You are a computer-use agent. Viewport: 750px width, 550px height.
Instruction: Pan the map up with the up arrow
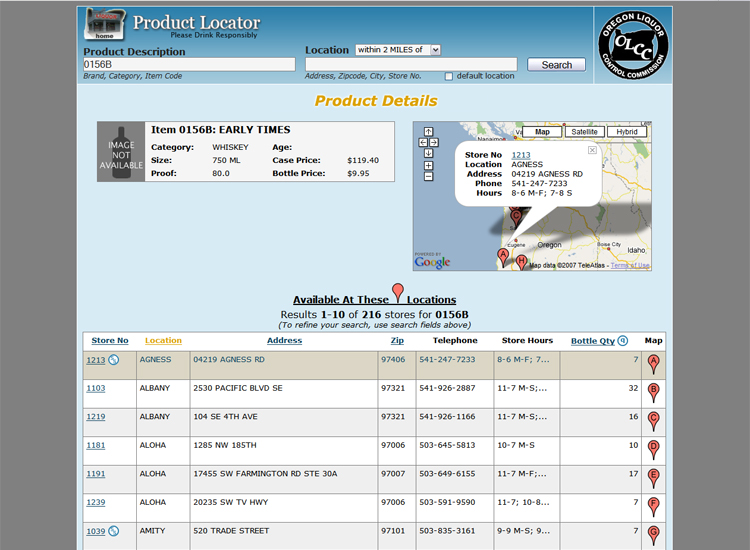pyautogui.click(x=429, y=132)
